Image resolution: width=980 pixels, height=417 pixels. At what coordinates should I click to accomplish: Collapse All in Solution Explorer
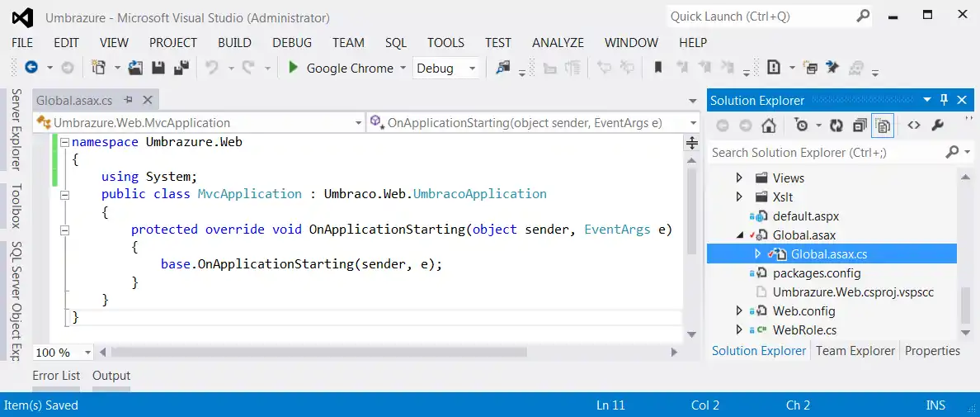pyautogui.click(x=860, y=126)
